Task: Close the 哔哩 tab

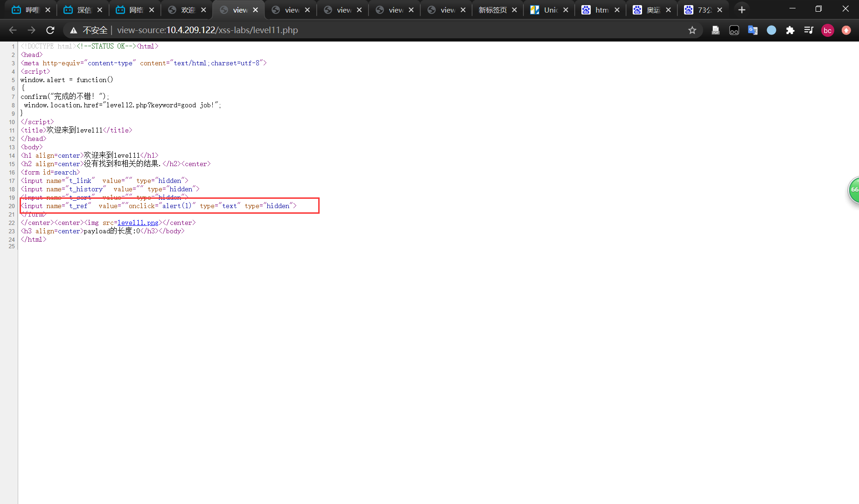Action: pyautogui.click(x=48, y=10)
